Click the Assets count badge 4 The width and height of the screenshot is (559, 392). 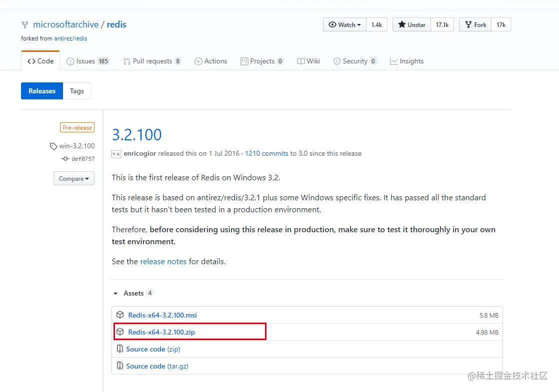(x=149, y=293)
